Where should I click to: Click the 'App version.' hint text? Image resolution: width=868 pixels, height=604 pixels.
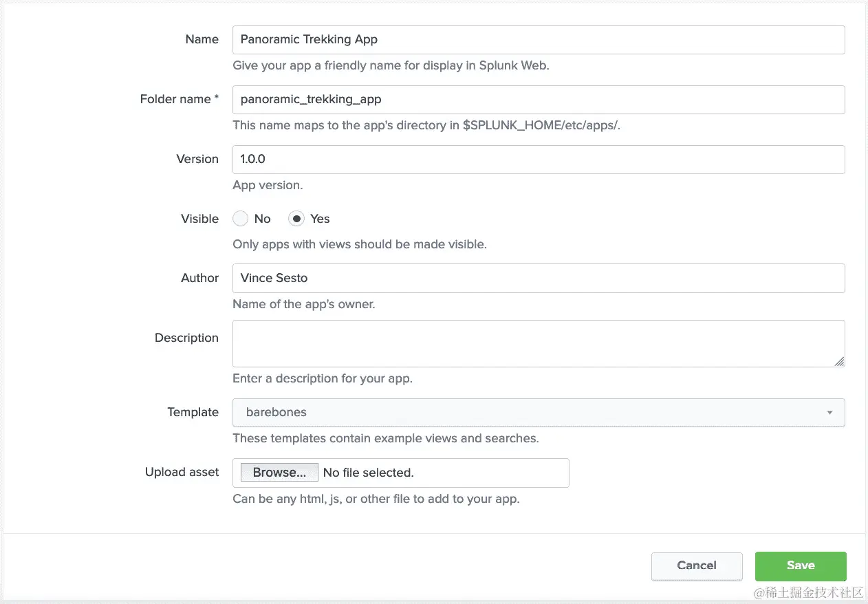tap(268, 185)
